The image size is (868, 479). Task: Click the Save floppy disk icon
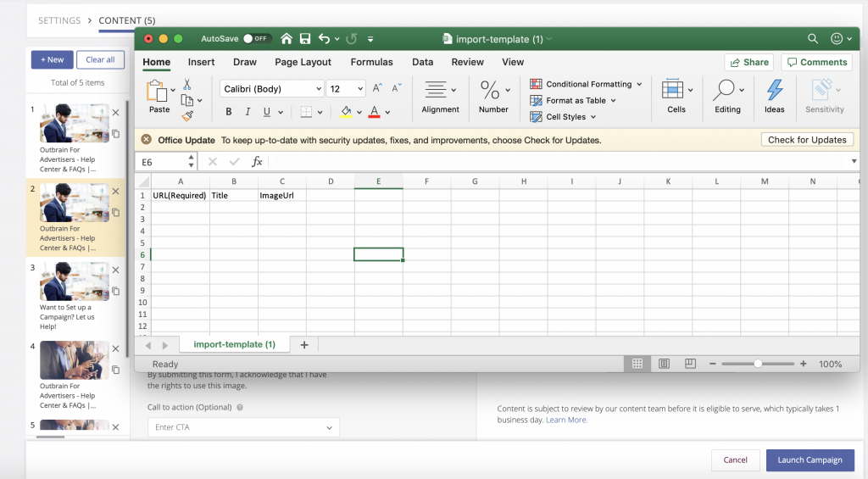(x=305, y=39)
